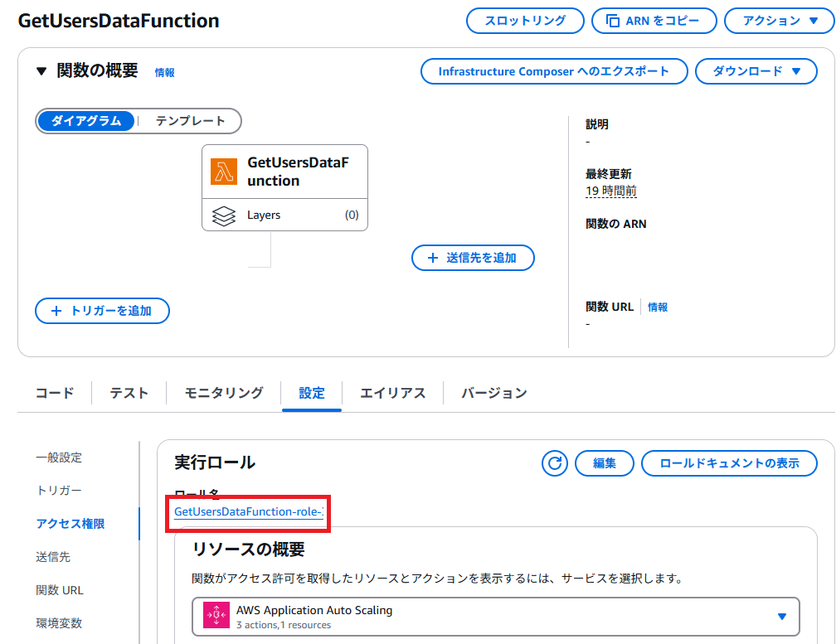This screenshot has height=644, width=836.
Task: Select the ダイアグラム view toggle
Action: (86, 121)
